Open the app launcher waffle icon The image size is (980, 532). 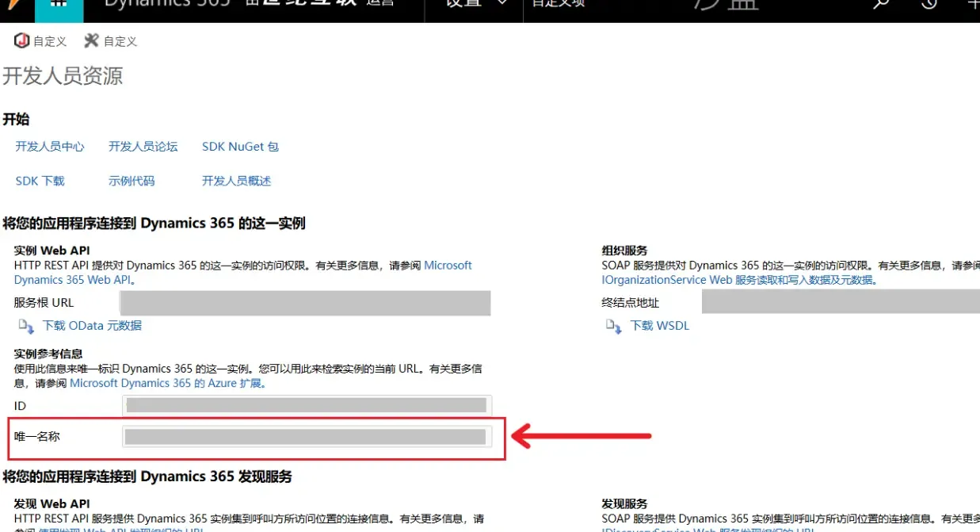(x=59, y=6)
